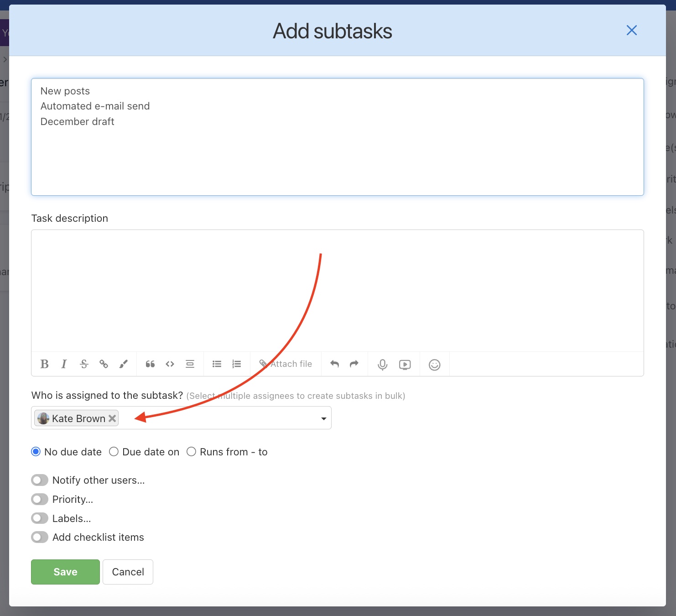
Task: Enable the Notify other users toggle
Action: tap(39, 480)
